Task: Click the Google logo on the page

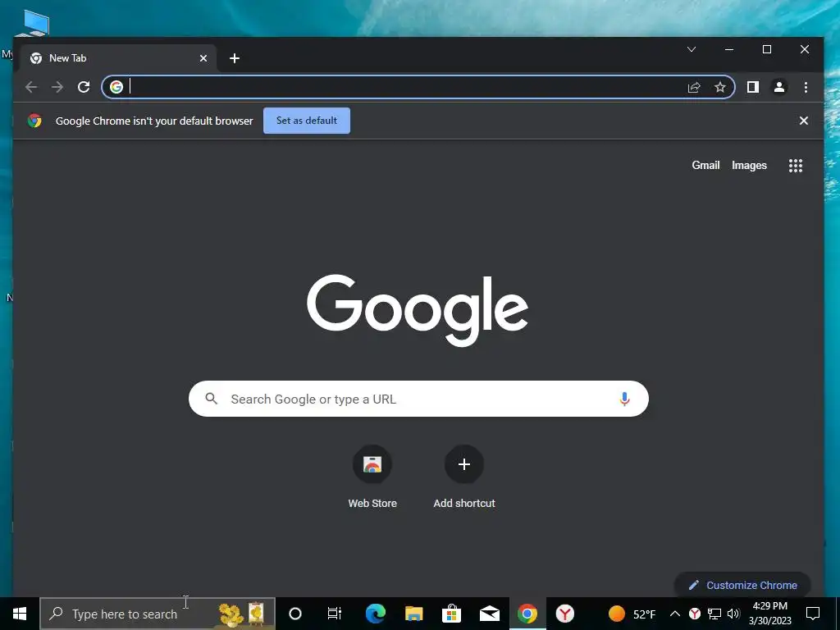Action: 418,309
